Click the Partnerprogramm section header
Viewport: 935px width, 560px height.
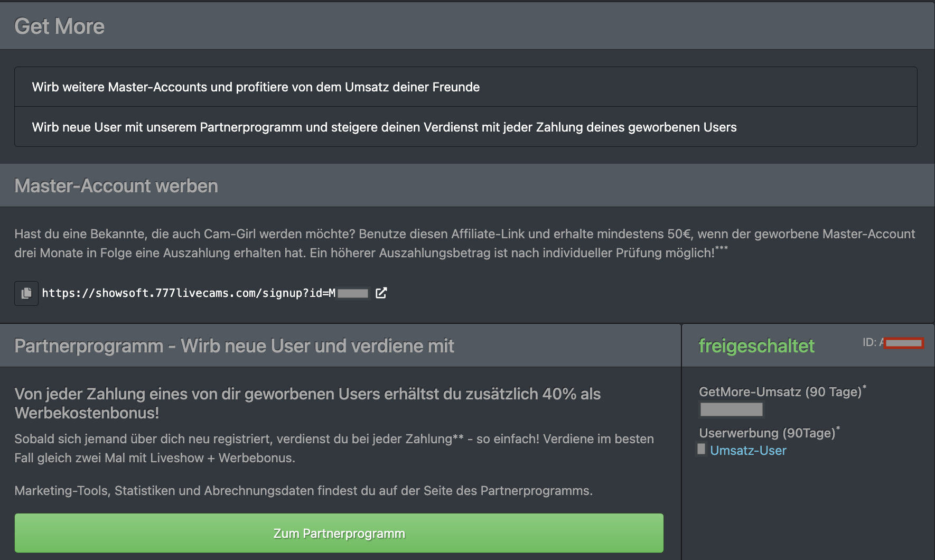234,346
